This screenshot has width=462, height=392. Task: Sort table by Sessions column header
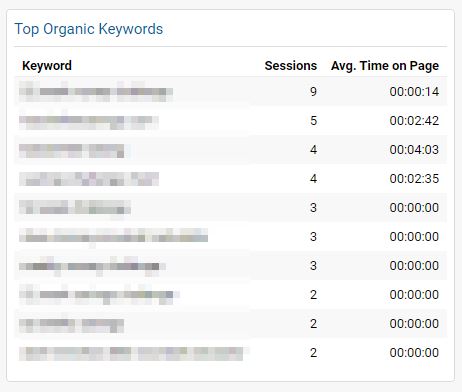click(x=291, y=66)
